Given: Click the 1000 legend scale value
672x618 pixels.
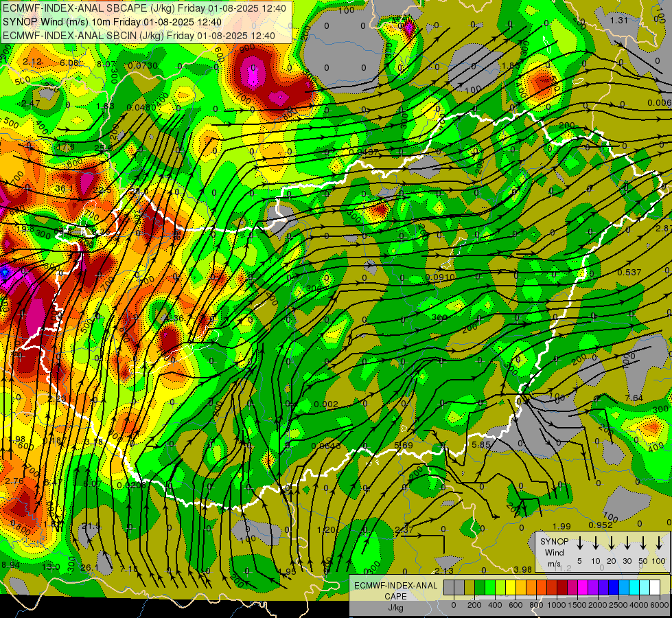Looking at the screenshot, I should (x=556, y=605).
